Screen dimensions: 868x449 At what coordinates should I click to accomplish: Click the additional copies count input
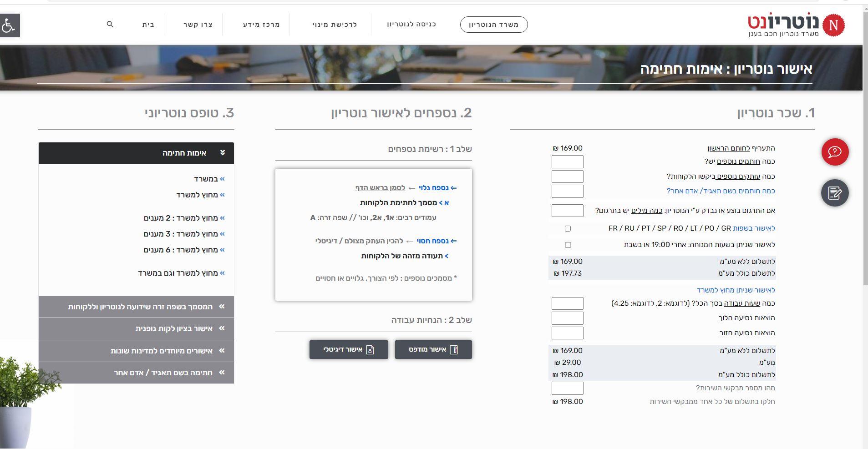[x=567, y=176]
